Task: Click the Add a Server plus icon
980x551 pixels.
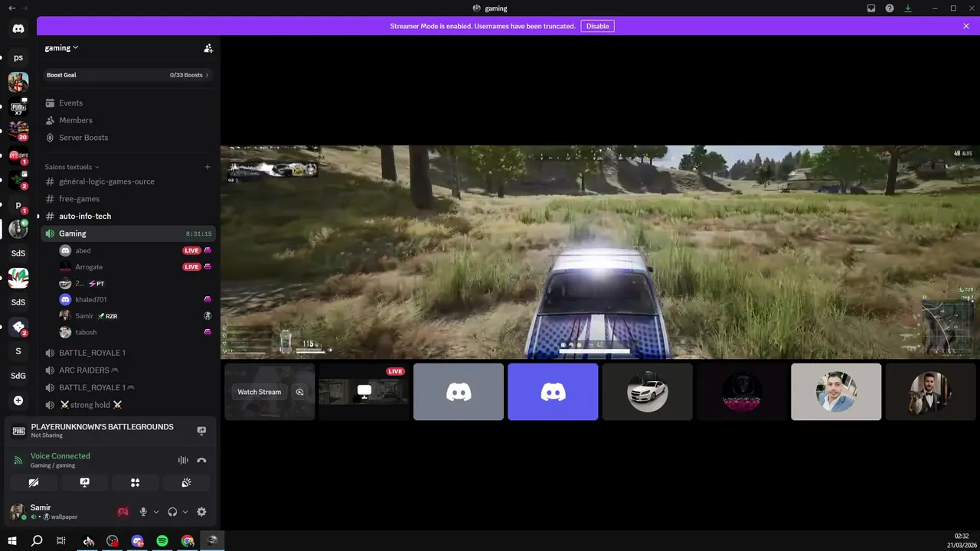Action: pyautogui.click(x=18, y=400)
